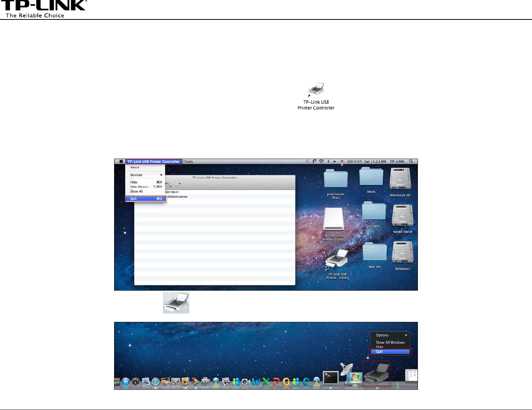Open the Tools menu

189,162
